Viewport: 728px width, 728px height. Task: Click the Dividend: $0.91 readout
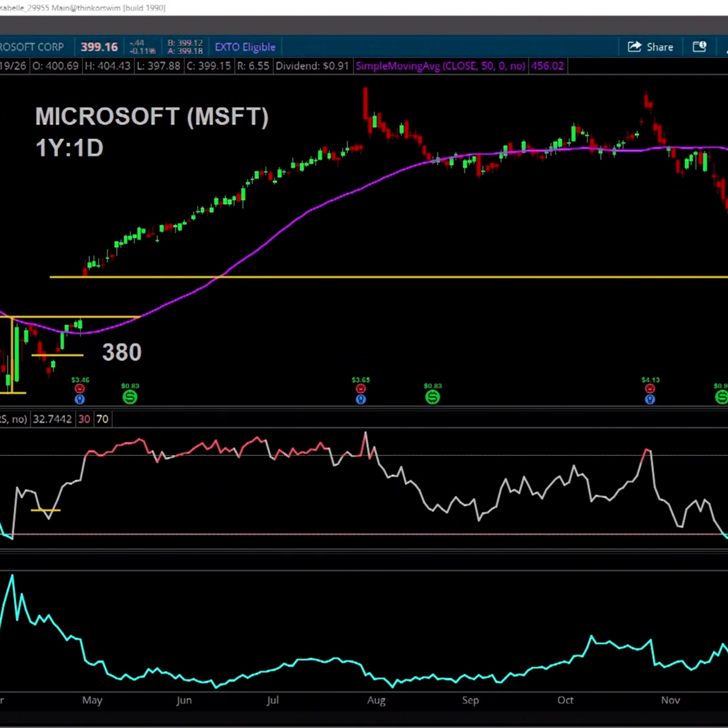coord(312,66)
